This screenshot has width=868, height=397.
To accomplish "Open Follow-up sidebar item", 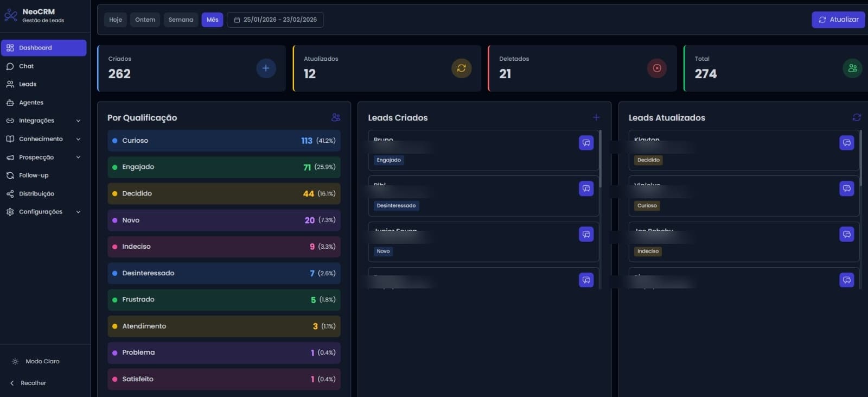I will [44, 175].
